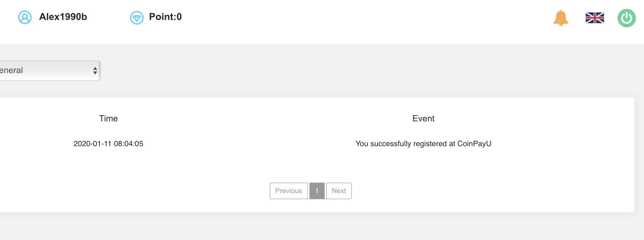This screenshot has height=240, width=644.
Task: Click the dropdown up-down arrows
Action: click(95, 71)
